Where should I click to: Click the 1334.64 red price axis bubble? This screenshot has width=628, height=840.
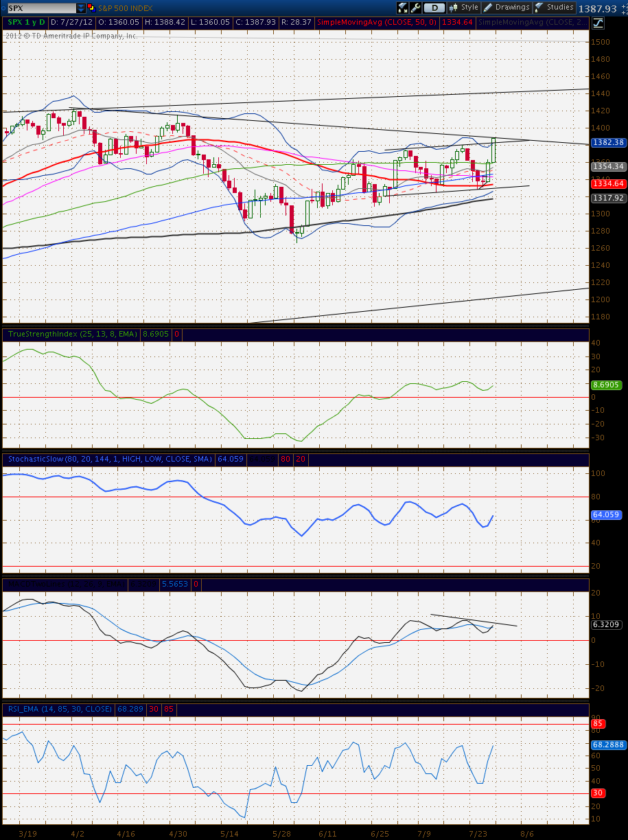tap(608, 183)
